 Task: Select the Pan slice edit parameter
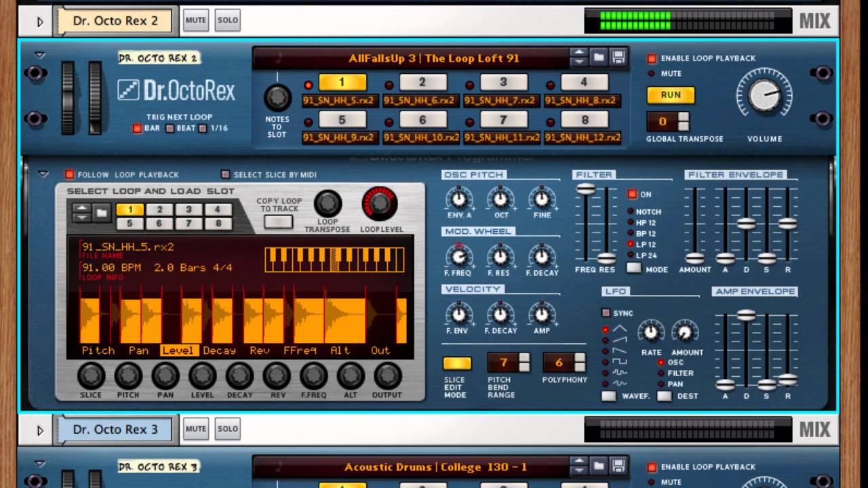tap(138, 350)
